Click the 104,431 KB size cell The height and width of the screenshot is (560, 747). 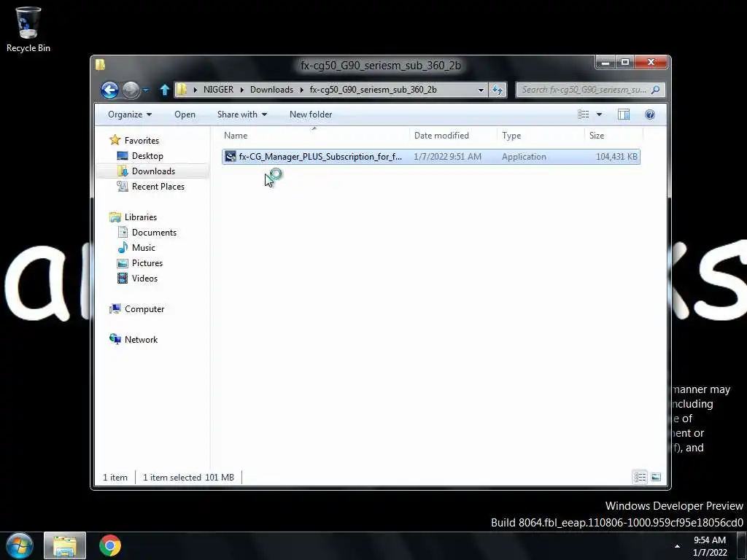click(x=616, y=157)
